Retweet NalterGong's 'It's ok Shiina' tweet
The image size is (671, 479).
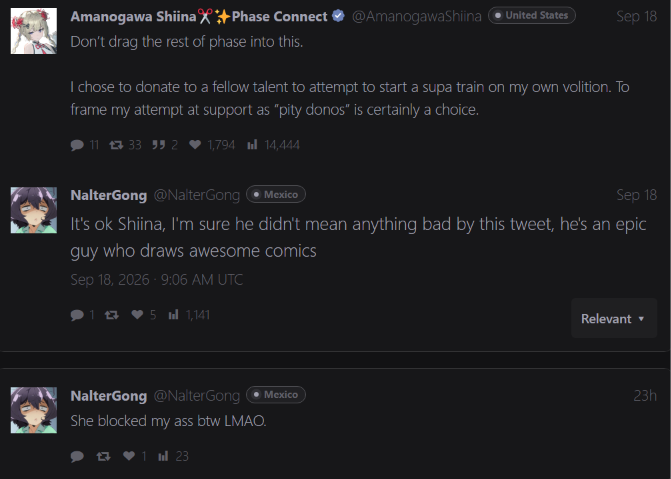pyautogui.click(x=112, y=315)
